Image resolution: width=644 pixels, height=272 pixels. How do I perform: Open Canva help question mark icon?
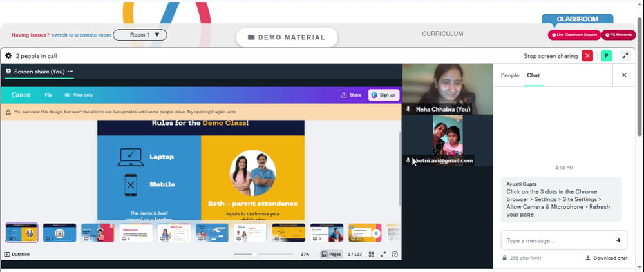tap(395, 255)
